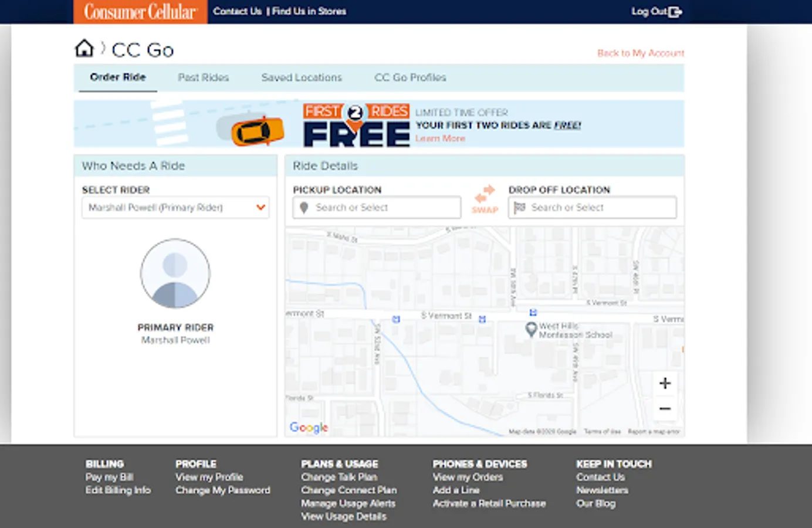Viewport: 812px width, 528px height.
Task: Click Activate a Retail Purchase link
Action: [489, 503]
